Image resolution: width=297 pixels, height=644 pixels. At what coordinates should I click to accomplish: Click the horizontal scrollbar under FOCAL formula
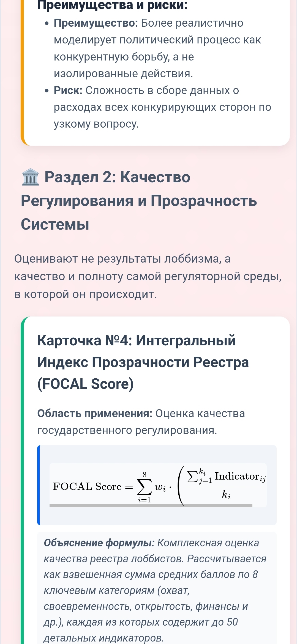click(151, 505)
